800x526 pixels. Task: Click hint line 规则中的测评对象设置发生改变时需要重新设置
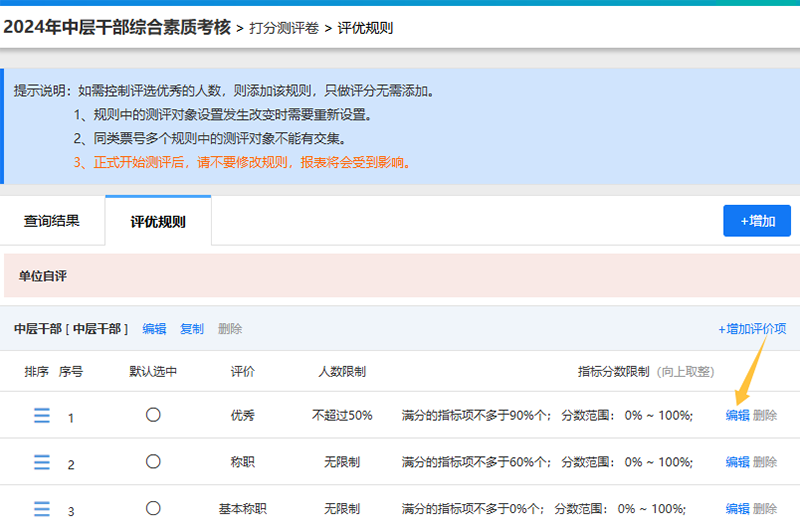[x=222, y=114]
